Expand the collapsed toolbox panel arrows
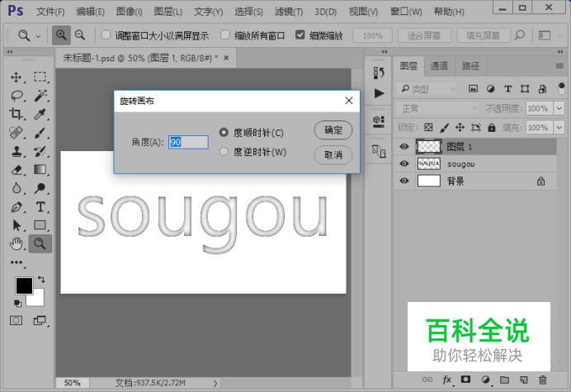 pos(9,52)
